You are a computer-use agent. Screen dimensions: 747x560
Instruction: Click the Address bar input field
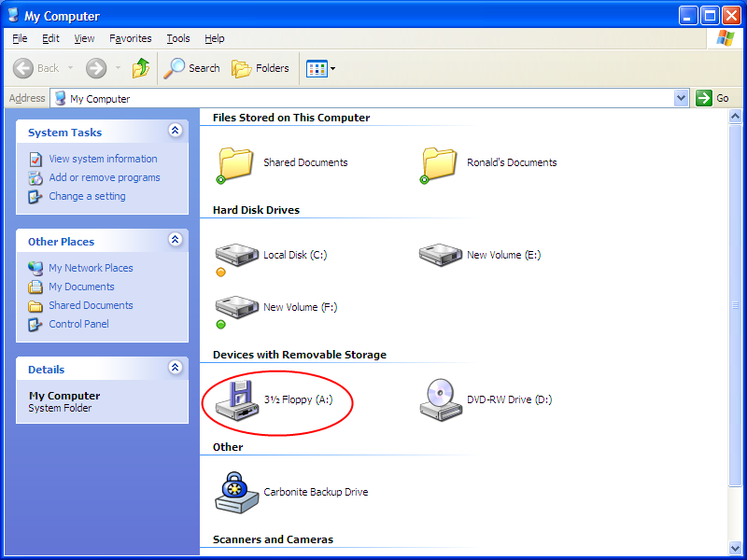pyautogui.click(x=370, y=98)
